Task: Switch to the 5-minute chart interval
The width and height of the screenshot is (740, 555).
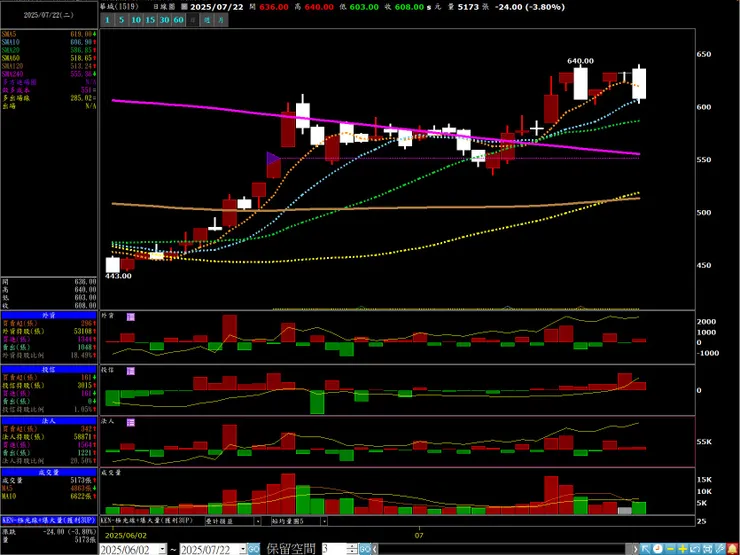Action: pos(121,20)
